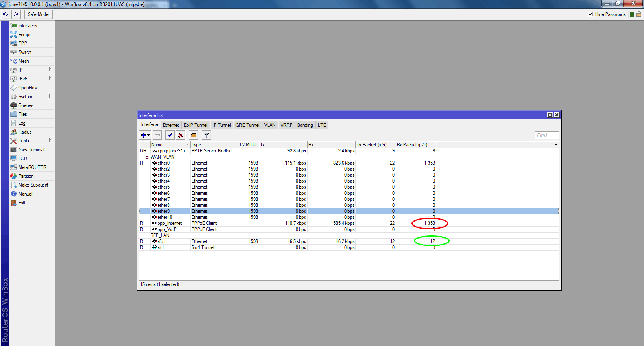Image resolution: width=644 pixels, height=346 pixels.
Task: Select the sit1 6to4 Tunnel row
Action: pyautogui.click(x=349, y=247)
